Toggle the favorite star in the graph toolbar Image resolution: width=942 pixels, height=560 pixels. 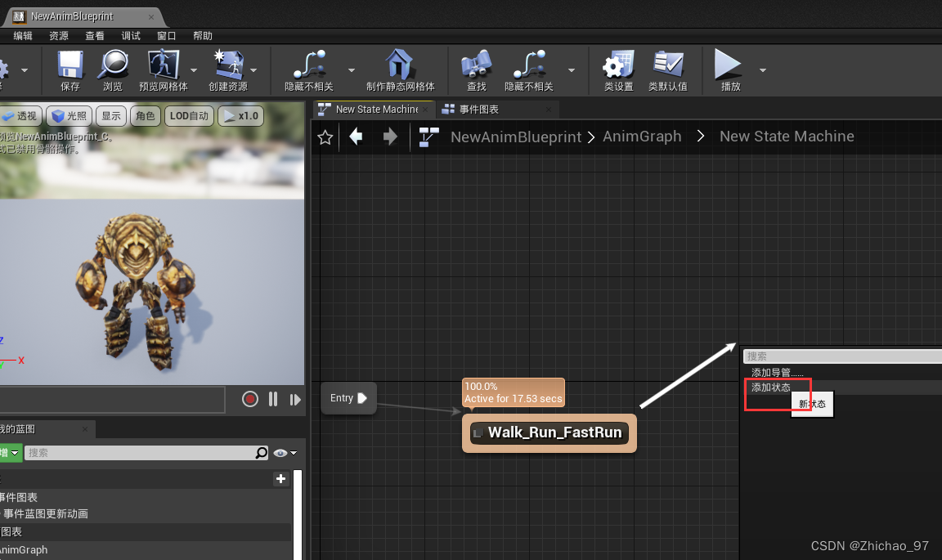point(325,137)
